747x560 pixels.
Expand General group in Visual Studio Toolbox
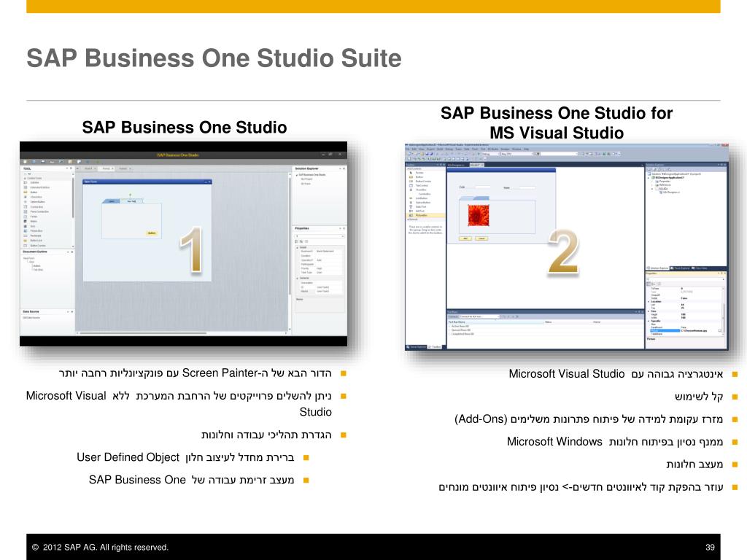click(x=409, y=219)
